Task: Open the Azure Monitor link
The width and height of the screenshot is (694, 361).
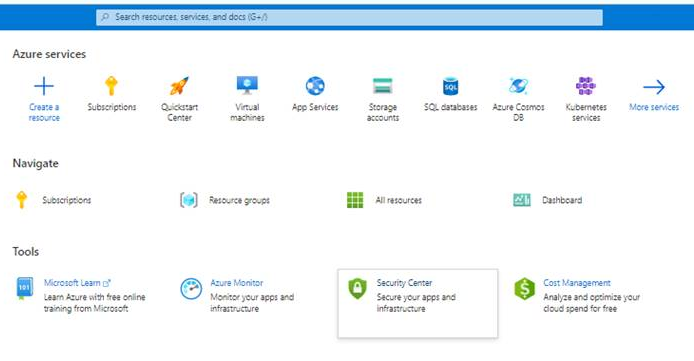Action: pos(236,283)
